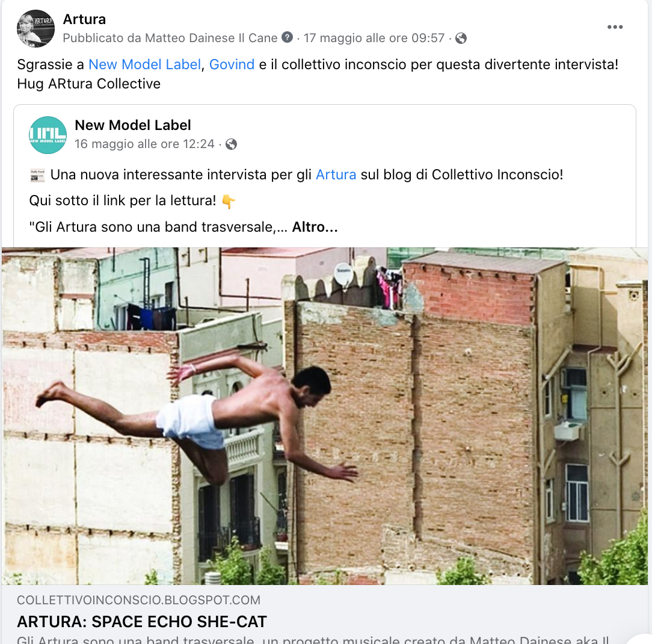Open the ARTURA: SPACE ECHO SHE-CAT article title

coord(142,622)
